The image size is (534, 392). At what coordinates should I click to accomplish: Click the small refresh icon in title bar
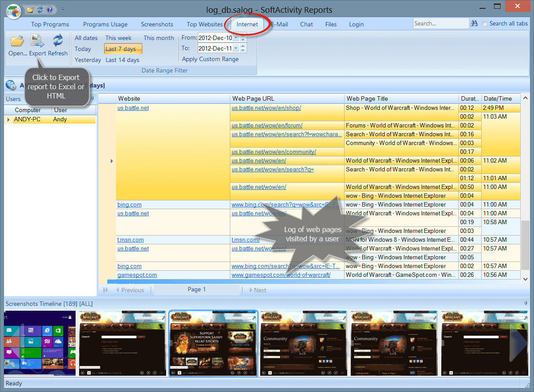pos(40,9)
